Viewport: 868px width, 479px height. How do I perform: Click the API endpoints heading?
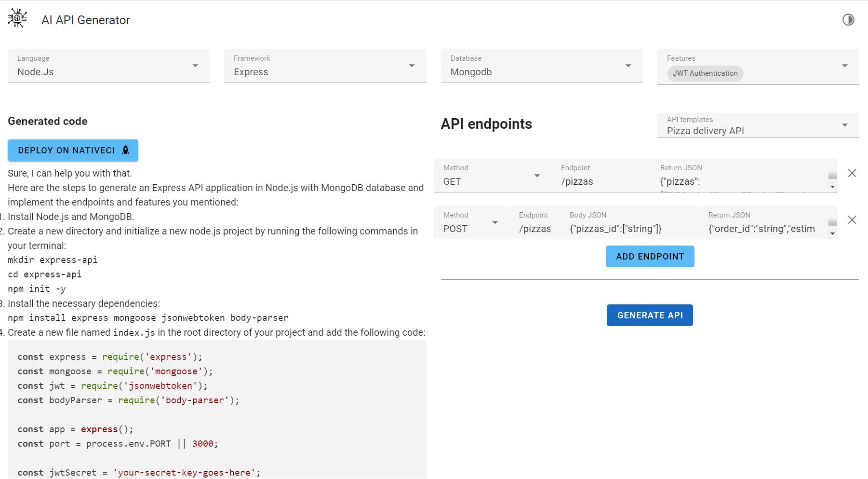point(486,124)
